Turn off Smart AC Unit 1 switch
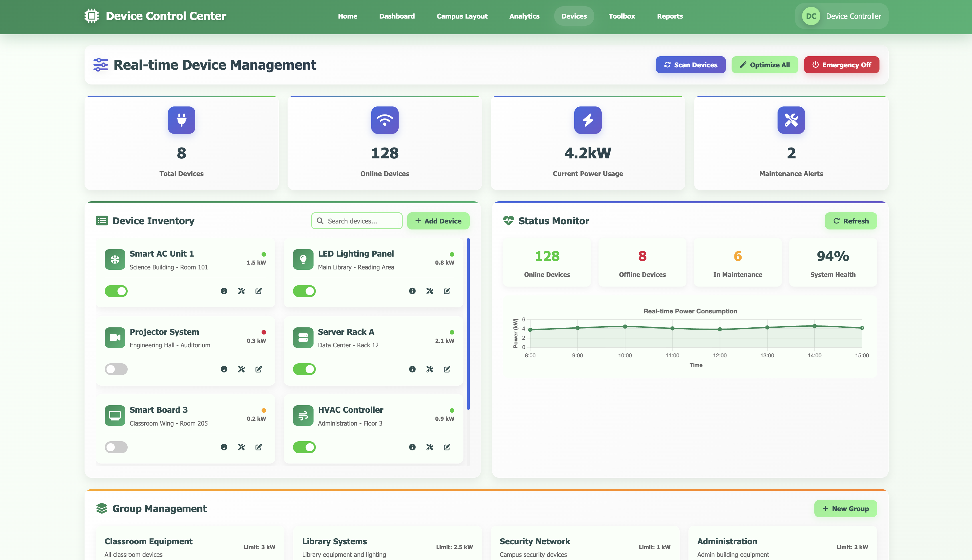 click(116, 291)
